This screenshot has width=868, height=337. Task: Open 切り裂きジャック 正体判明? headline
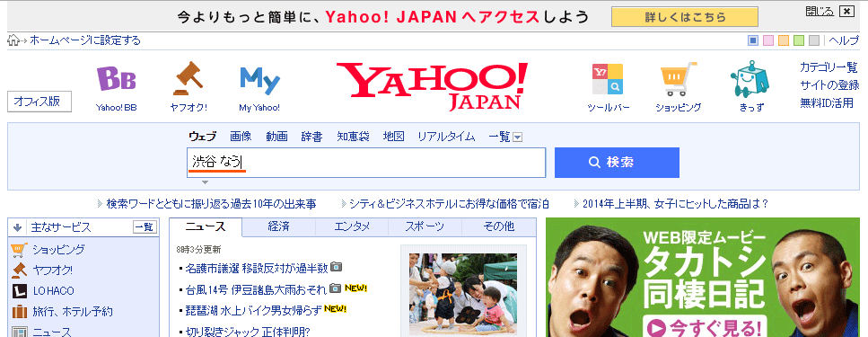(x=248, y=332)
